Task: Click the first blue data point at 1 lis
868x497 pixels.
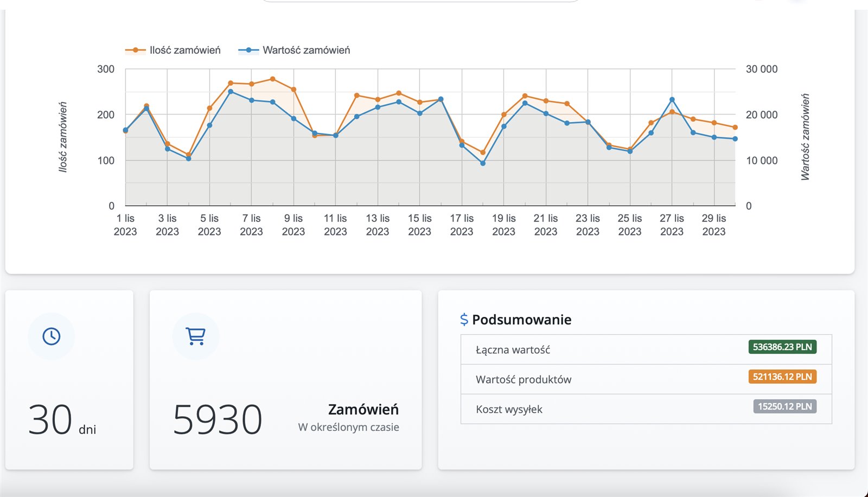Action: coord(125,130)
